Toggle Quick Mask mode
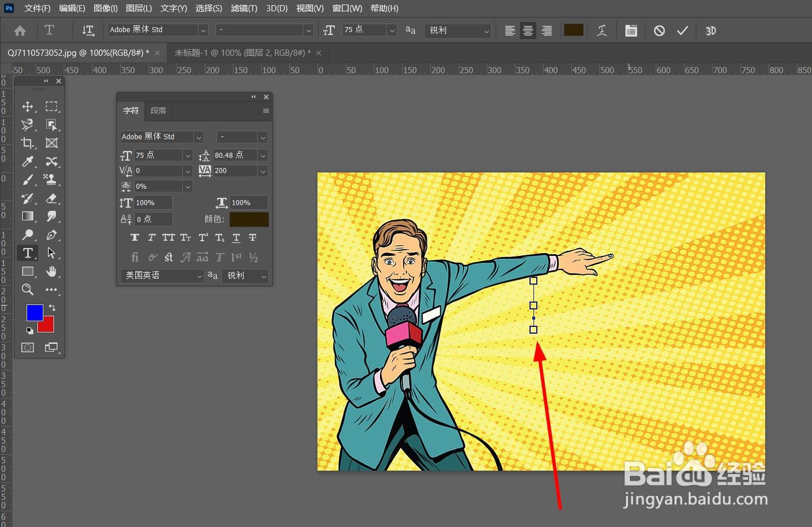The height and width of the screenshot is (527, 812). [28, 348]
